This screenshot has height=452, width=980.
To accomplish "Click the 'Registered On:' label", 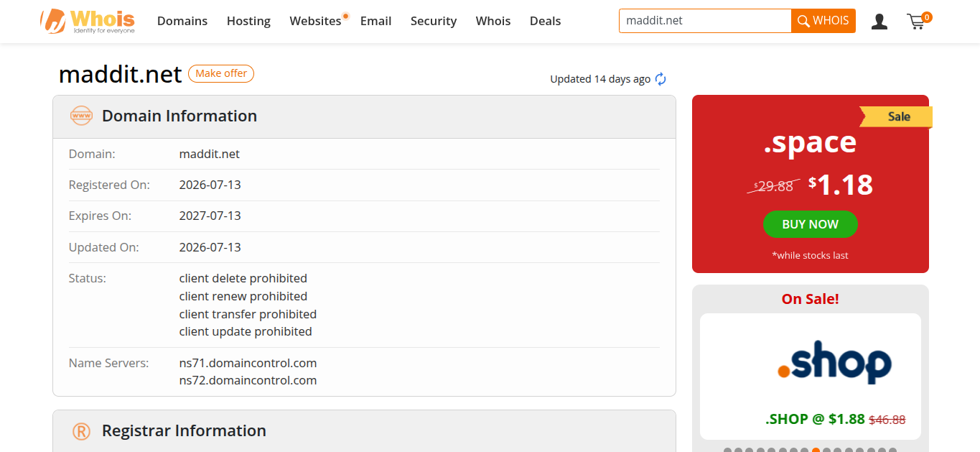I will [x=109, y=185].
